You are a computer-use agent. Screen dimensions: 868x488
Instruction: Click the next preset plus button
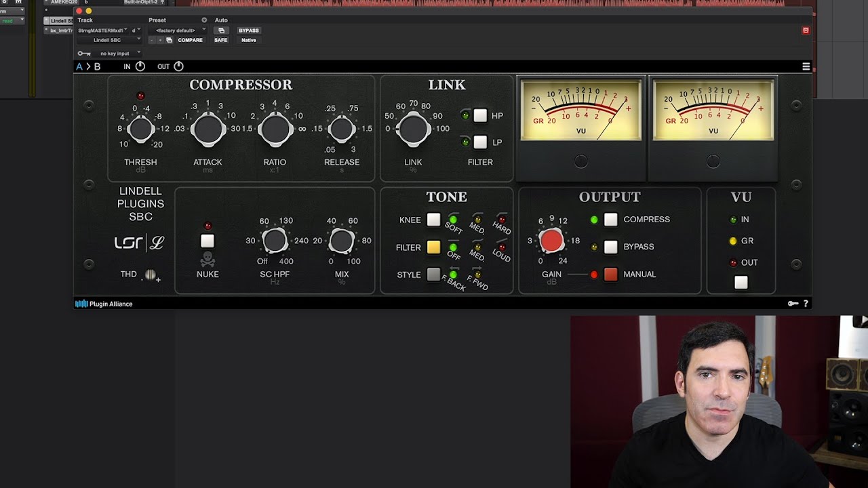point(160,40)
